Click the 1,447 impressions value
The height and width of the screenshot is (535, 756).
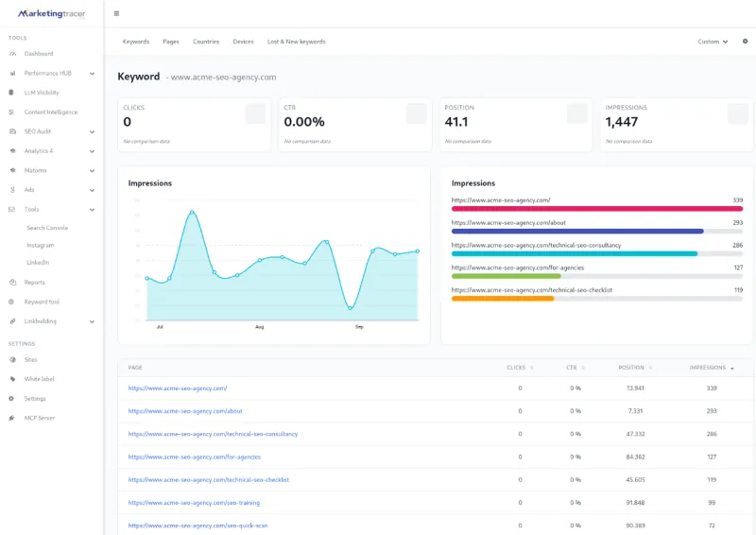coord(622,122)
